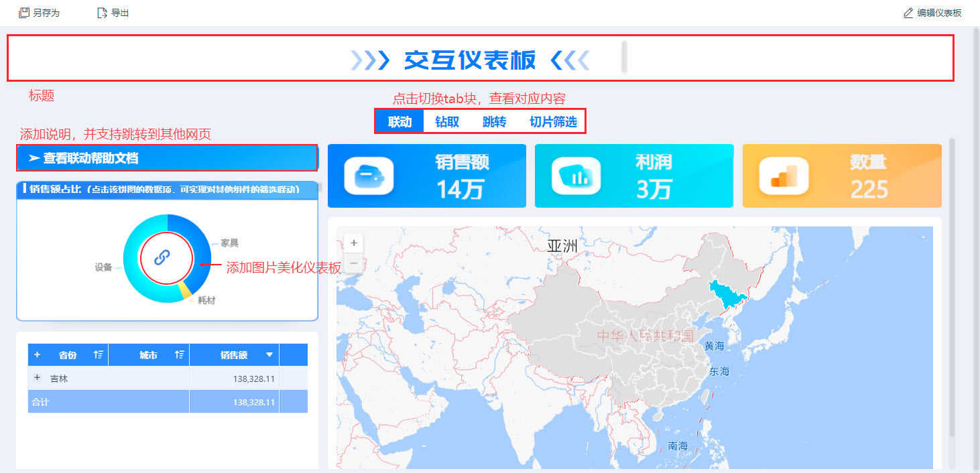Screen dimensions: 980x473
Task: Click the 城市 column header
Action: pyautogui.click(x=149, y=355)
